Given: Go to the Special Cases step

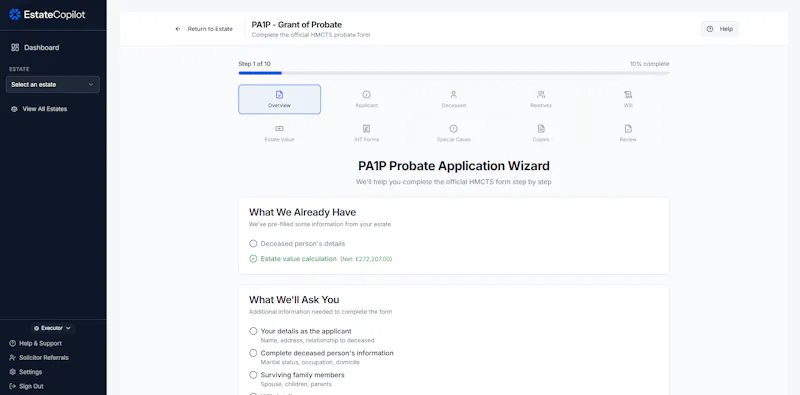Looking at the screenshot, I should (454, 134).
